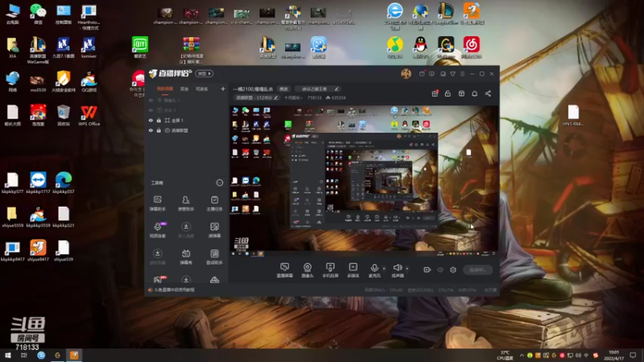Select the 全屏 1 source row

[187, 120]
